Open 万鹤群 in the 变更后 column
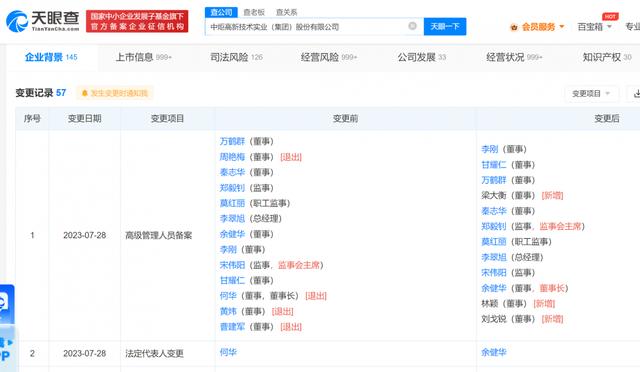Viewport: 640px width, 372px height. (494, 180)
